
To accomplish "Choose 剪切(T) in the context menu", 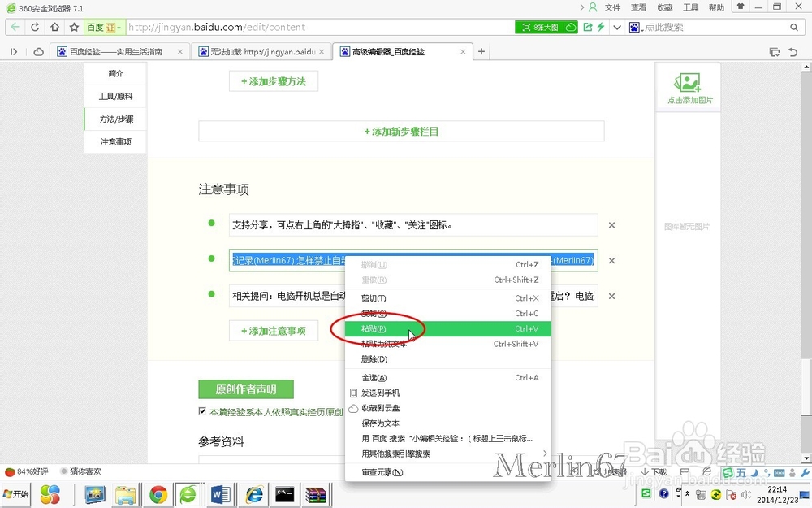I will [x=448, y=298].
